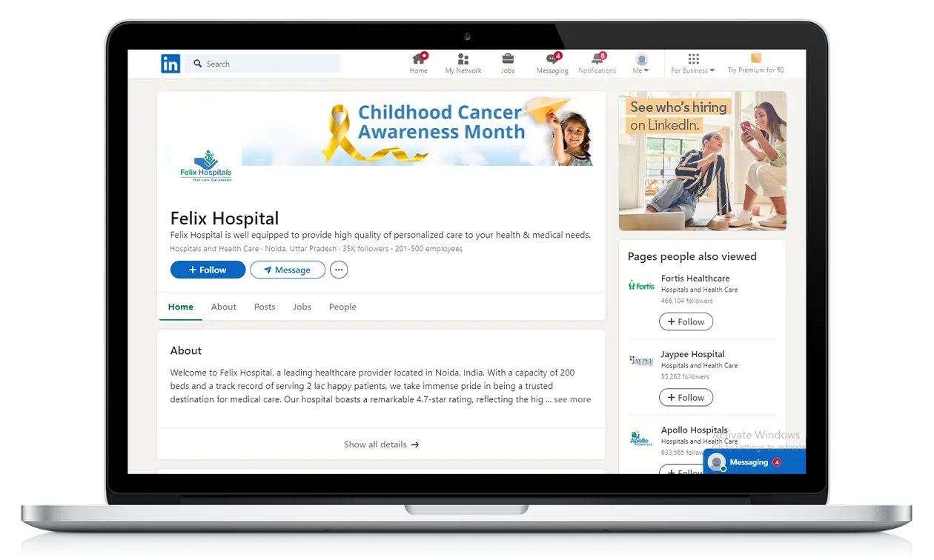Click the search magnifier icon
Viewport: 934px width, 560px height.
tap(198, 64)
